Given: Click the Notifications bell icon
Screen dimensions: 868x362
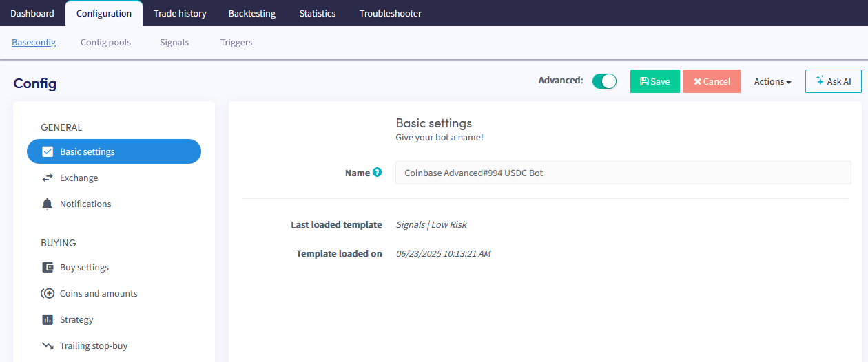Looking at the screenshot, I should tap(48, 204).
